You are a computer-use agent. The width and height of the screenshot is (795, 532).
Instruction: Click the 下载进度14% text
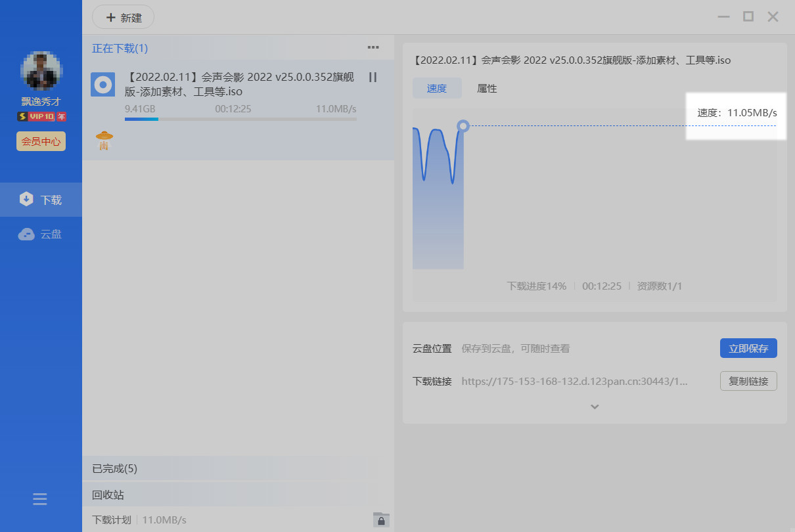coord(537,286)
